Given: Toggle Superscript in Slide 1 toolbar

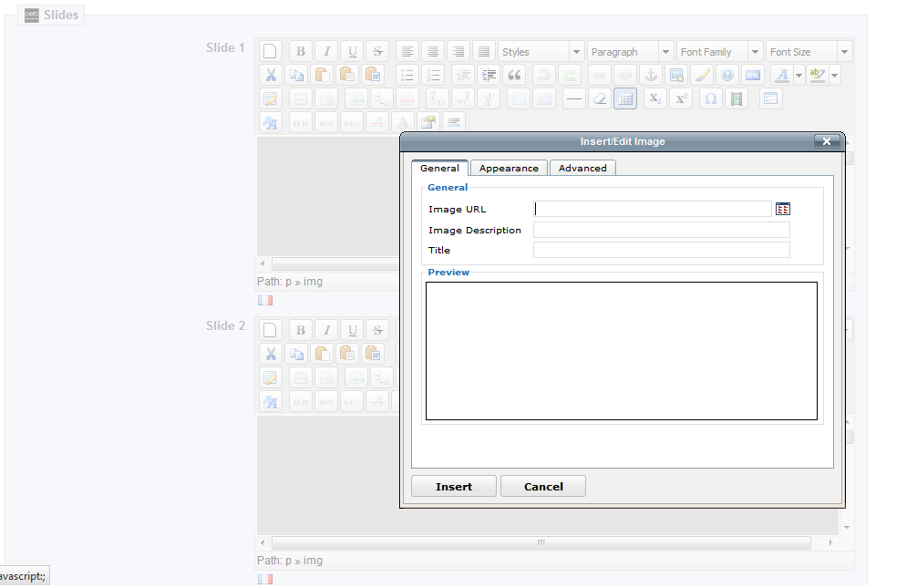Looking at the screenshot, I should [681, 98].
